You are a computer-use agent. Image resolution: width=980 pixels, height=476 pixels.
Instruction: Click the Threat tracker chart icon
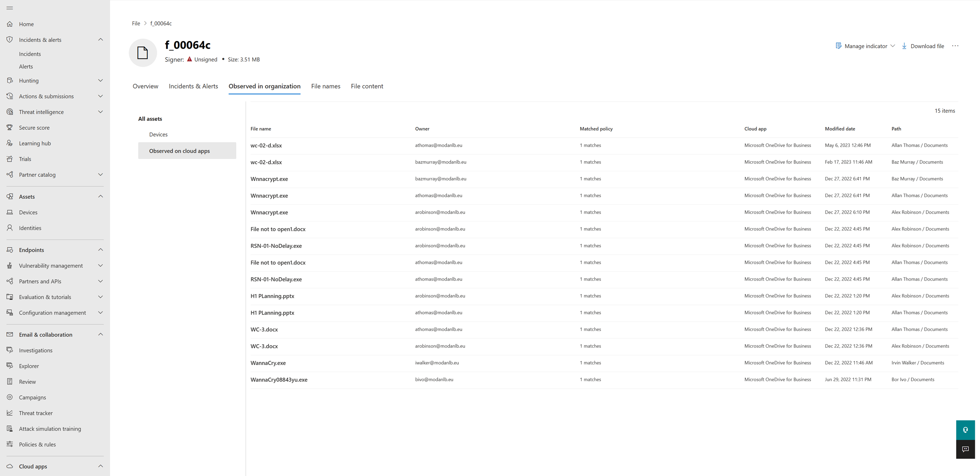click(x=10, y=413)
